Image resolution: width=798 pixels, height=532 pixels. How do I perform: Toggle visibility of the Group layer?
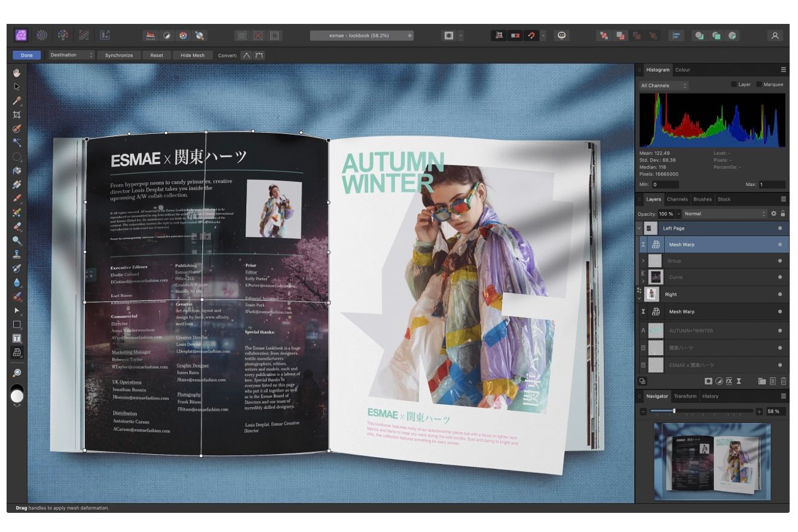pos(779,261)
